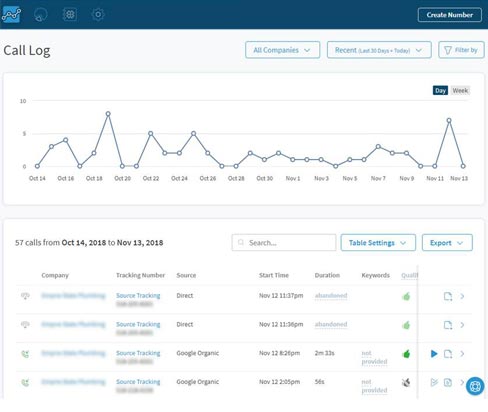This screenshot has width=488, height=412.
Task: Switch chart to Week view
Action: click(460, 90)
